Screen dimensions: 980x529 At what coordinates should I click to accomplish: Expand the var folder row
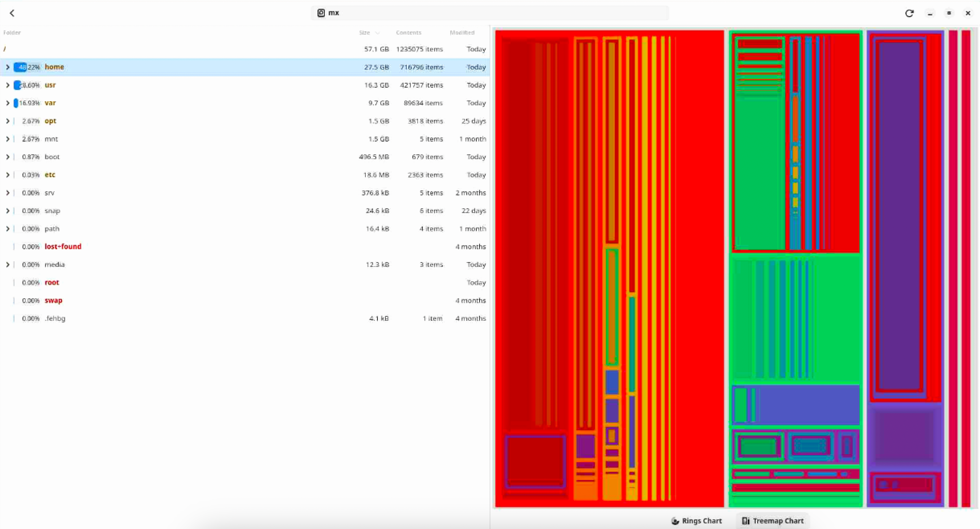[x=8, y=103]
